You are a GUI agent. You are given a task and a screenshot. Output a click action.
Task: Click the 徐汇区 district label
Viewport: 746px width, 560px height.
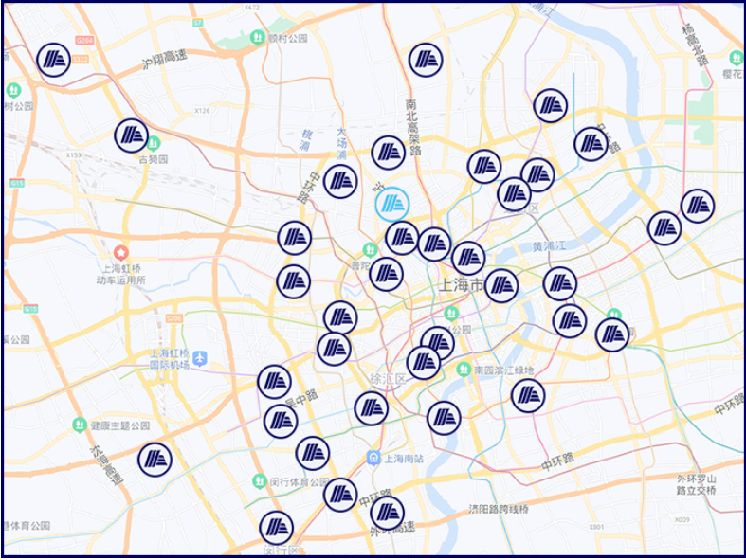coord(389,379)
